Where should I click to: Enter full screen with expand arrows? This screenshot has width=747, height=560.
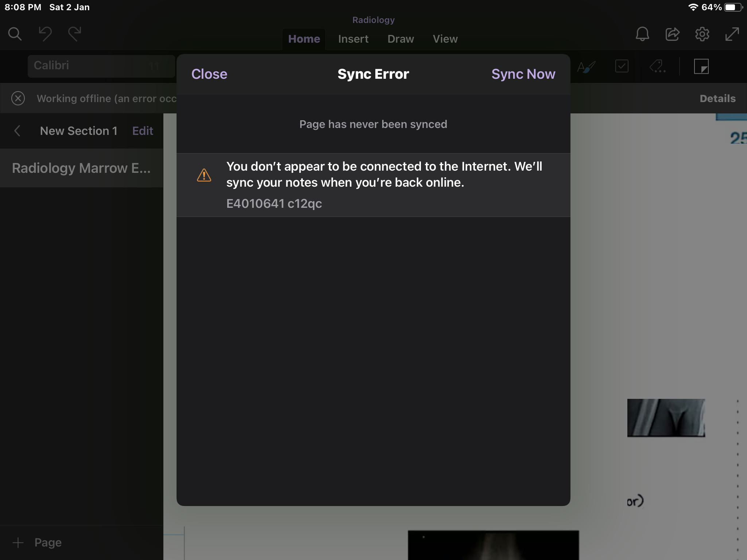coord(732,34)
